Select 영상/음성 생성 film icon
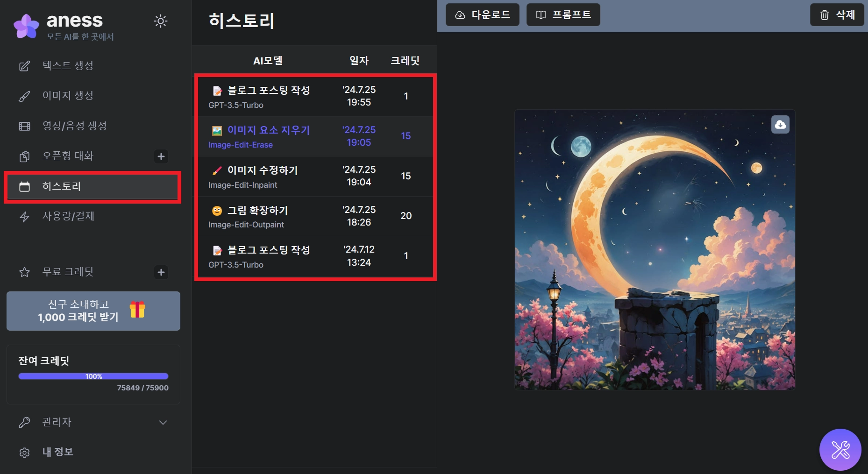Screen dimensions: 868x474 (x=24, y=126)
